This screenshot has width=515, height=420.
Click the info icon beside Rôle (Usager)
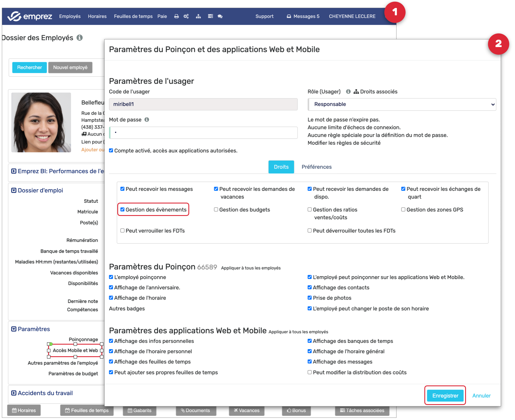(x=348, y=92)
